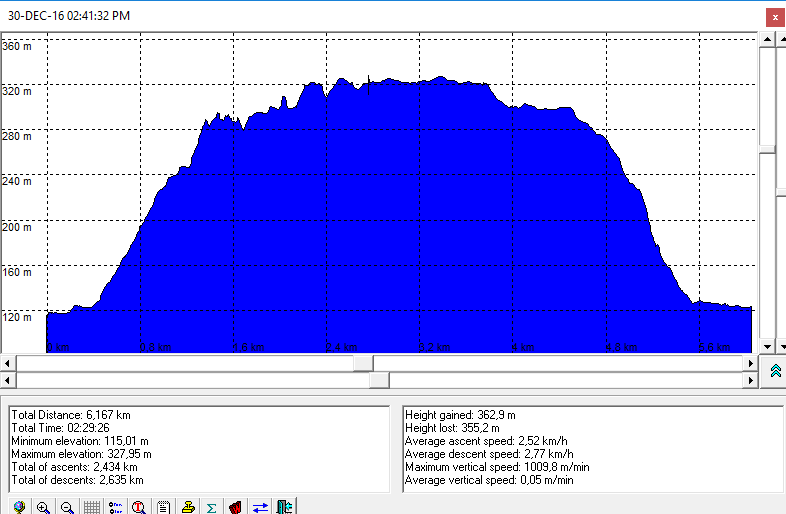The width and height of the screenshot is (786, 514).
Task: Click the red T magnifier icon
Action: tap(140, 507)
